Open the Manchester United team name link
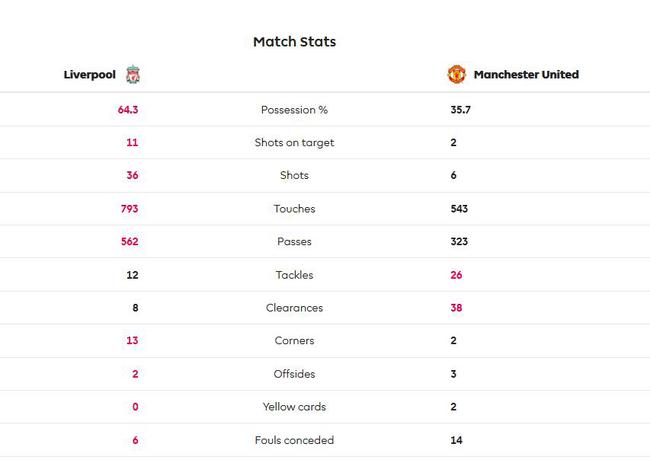The height and width of the screenshot is (463, 650). (x=526, y=75)
